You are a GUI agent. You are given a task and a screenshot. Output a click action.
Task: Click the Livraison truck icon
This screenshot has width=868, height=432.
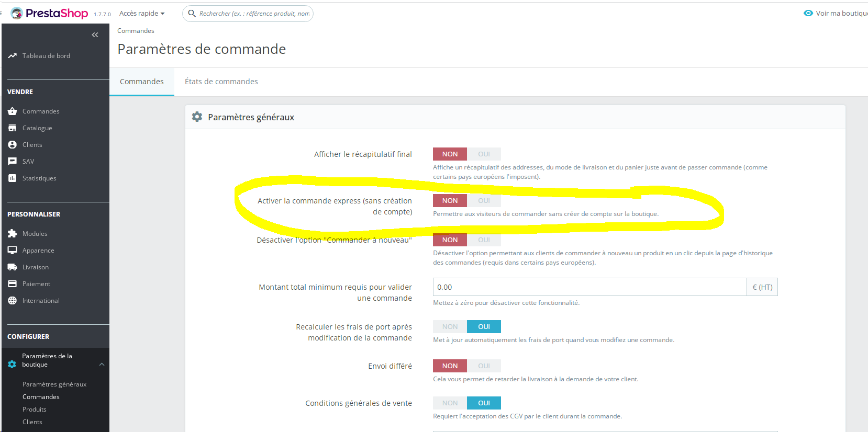(x=12, y=267)
